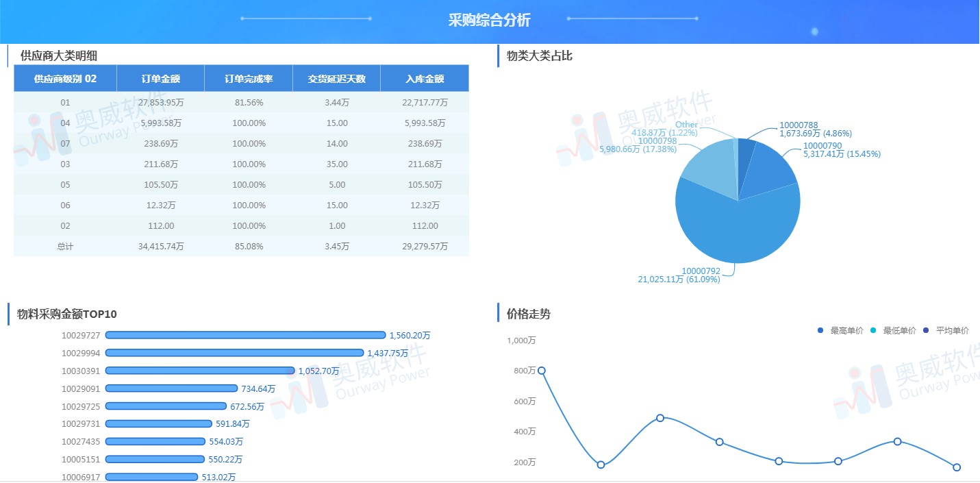This screenshot has height=483, width=980.
Task: Click the bar for material 10029727
Action: pyautogui.click(x=245, y=335)
